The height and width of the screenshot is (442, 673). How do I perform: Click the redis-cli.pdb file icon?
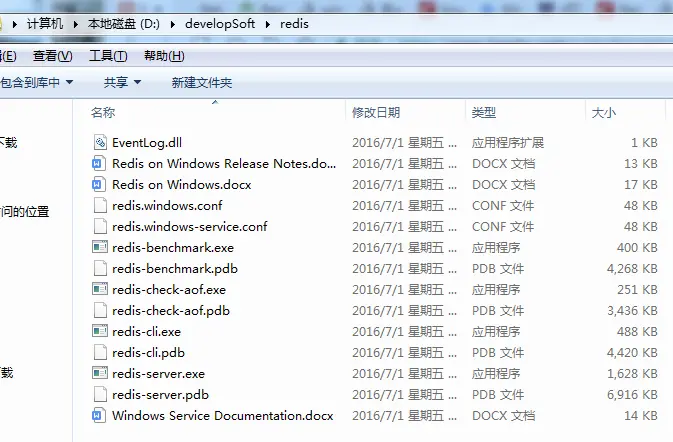[100, 353]
